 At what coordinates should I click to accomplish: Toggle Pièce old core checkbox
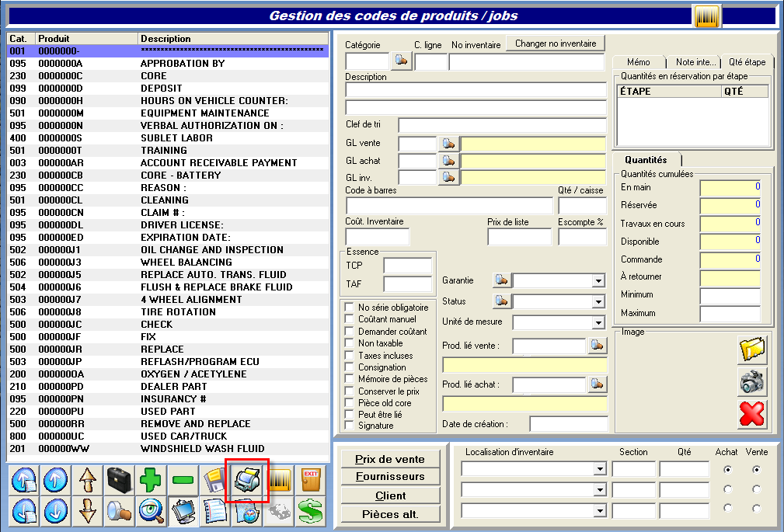[350, 402]
